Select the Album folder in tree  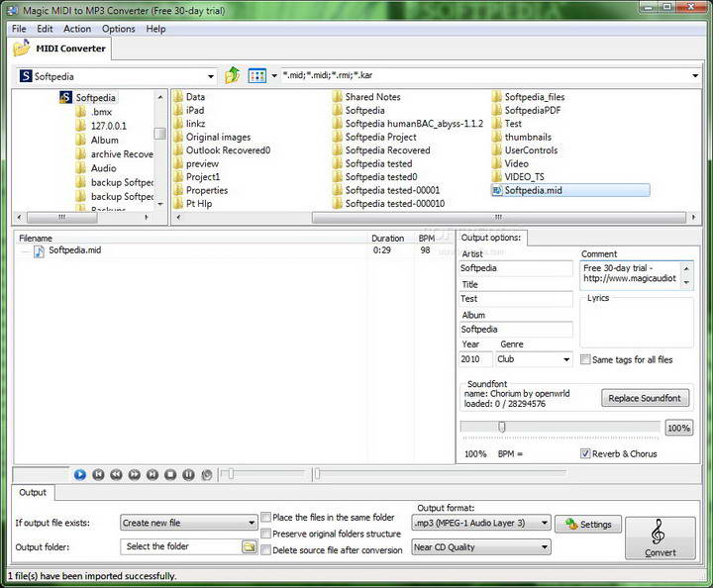point(97,140)
